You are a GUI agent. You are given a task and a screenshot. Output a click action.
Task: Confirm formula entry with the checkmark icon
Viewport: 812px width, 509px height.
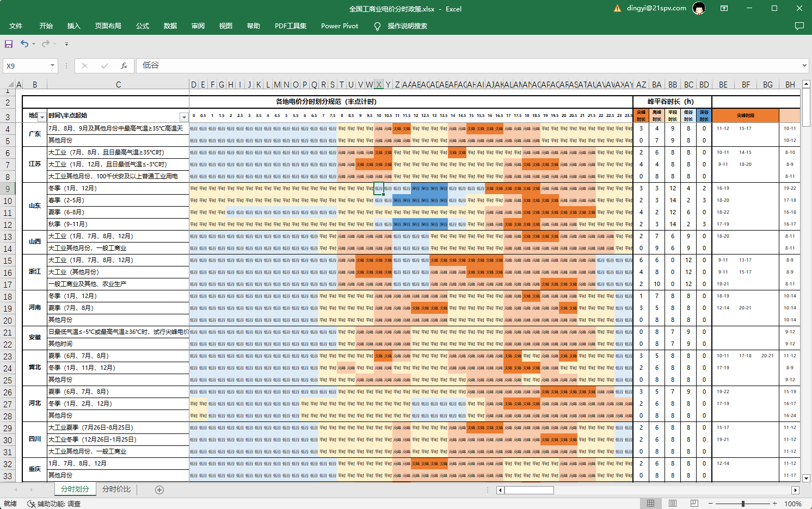(x=104, y=66)
